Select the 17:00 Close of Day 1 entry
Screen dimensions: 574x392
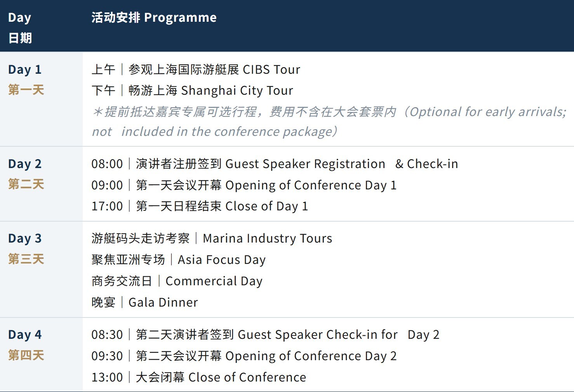click(200, 206)
